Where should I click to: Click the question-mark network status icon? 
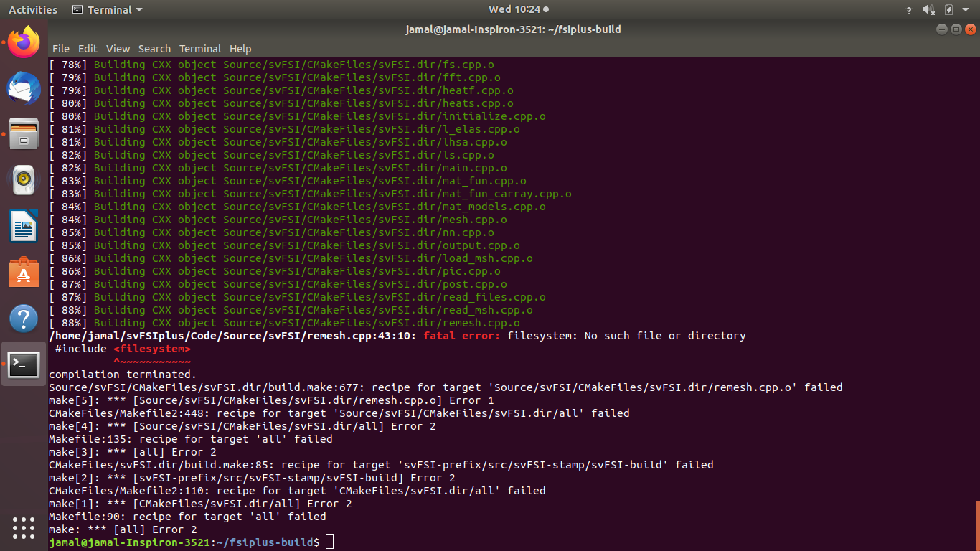pyautogui.click(x=909, y=10)
